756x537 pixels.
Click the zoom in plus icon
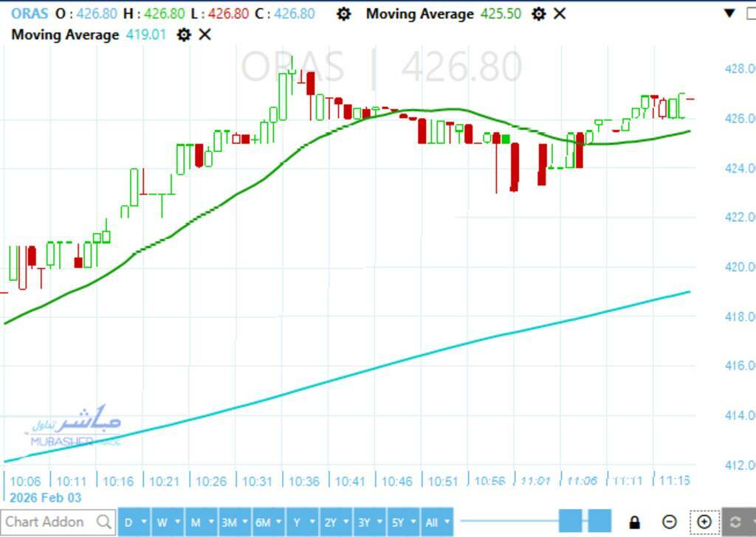click(704, 522)
